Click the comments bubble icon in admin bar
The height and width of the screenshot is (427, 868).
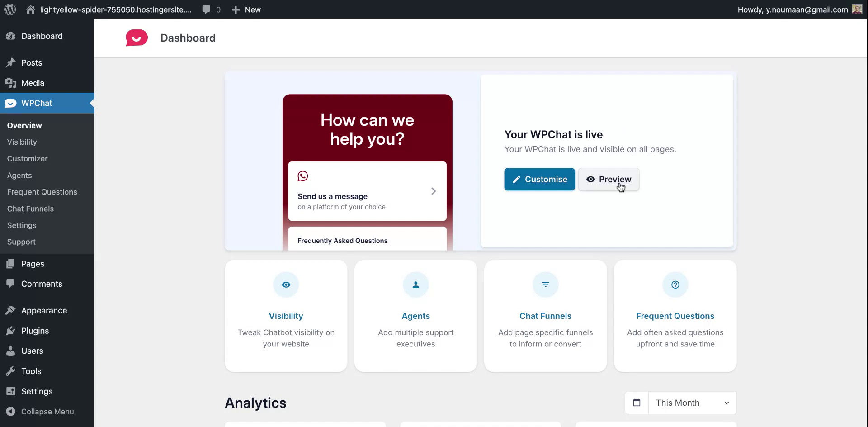206,9
